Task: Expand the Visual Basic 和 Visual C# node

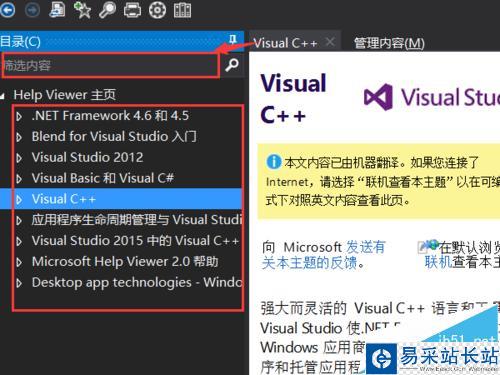Action: click(19, 179)
